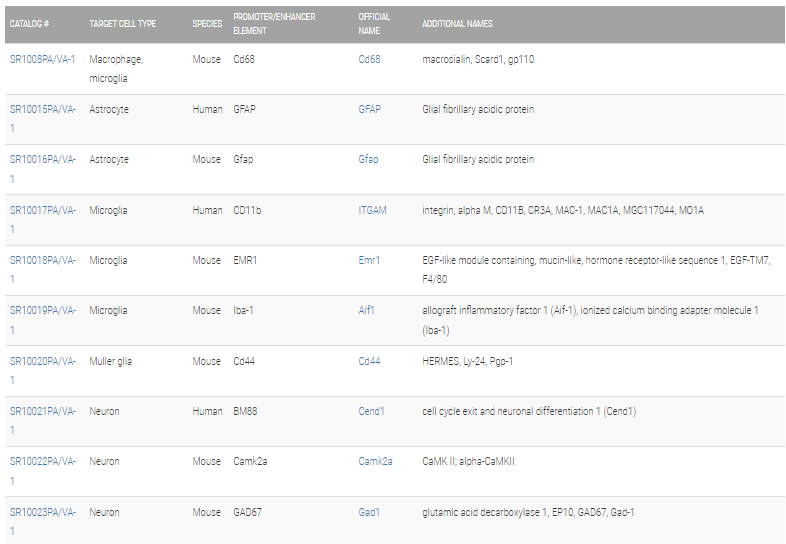
Task: Open catalog link SR10016PA/VA-1
Action: [x=43, y=169]
